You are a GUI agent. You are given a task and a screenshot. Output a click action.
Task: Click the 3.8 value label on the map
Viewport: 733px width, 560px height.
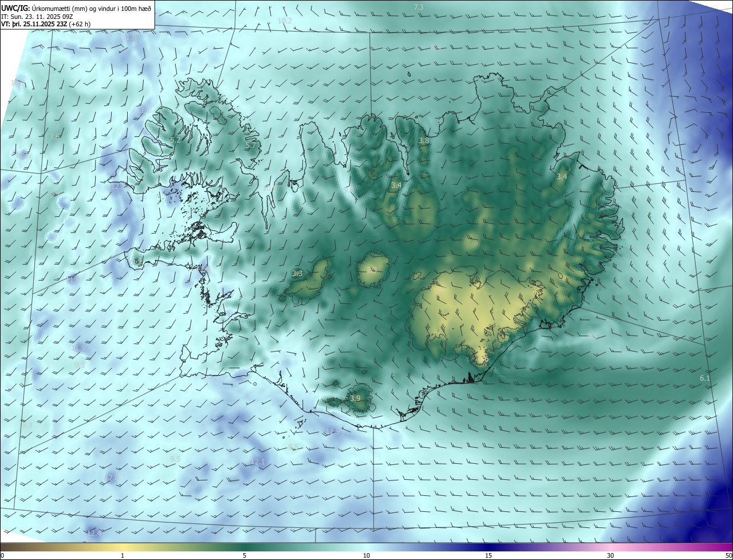424,140
